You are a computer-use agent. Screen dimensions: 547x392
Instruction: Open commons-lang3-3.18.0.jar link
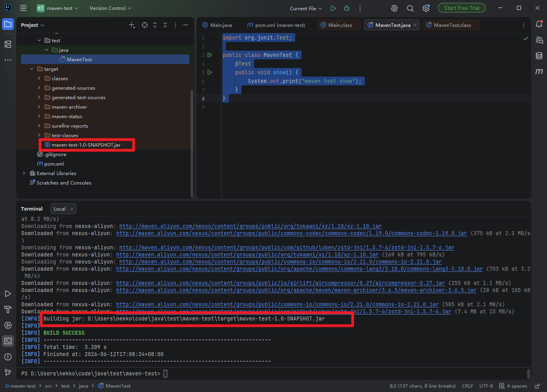click(299, 269)
